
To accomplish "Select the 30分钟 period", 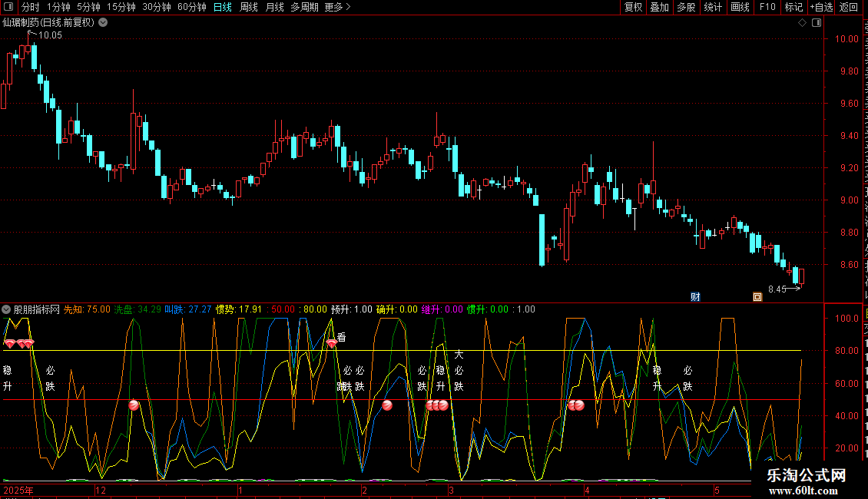I will [x=156, y=7].
